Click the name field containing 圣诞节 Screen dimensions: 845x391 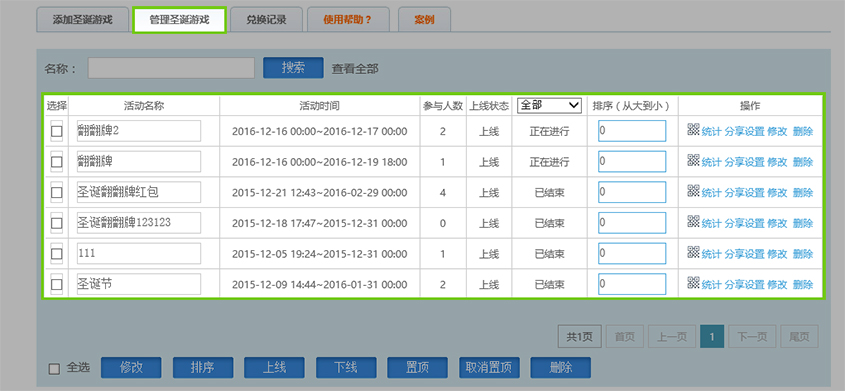pyautogui.click(x=139, y=284)
